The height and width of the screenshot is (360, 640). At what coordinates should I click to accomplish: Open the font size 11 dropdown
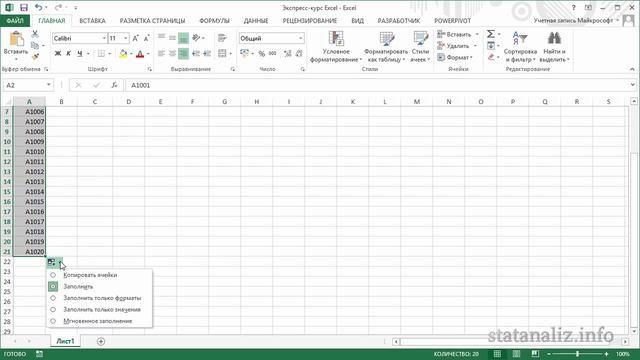[x=125, y=38]
